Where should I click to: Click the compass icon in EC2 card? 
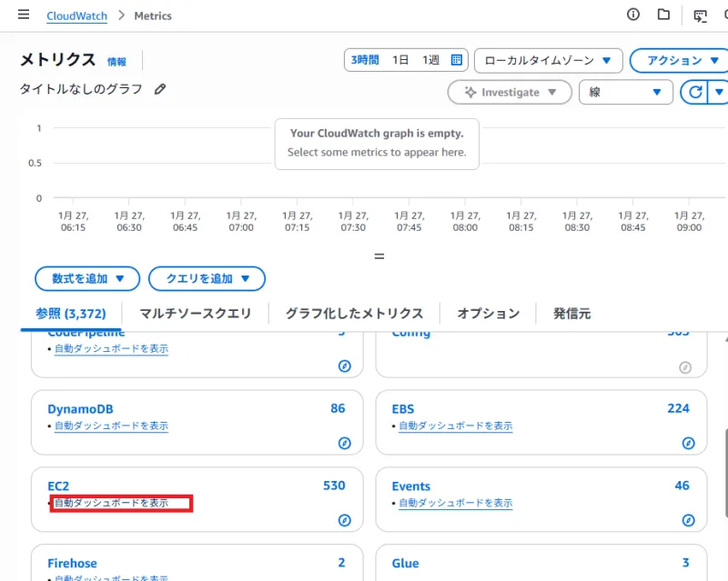344,521
